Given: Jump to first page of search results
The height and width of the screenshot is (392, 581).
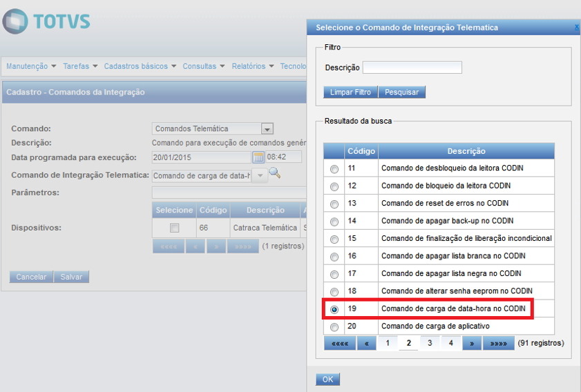Looking at the screenshot, I should pyautogui.click(x=340, y=343).
